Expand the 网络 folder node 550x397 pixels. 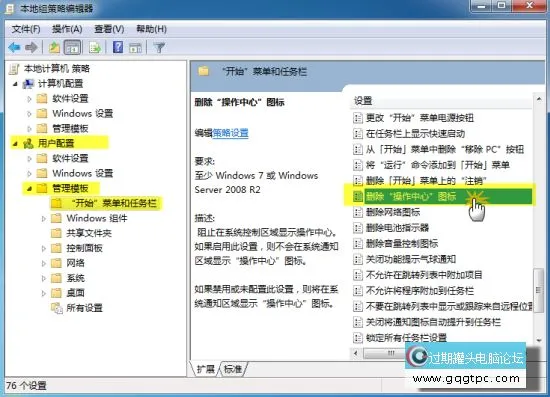pyautogui.click(x=44, y=263)
